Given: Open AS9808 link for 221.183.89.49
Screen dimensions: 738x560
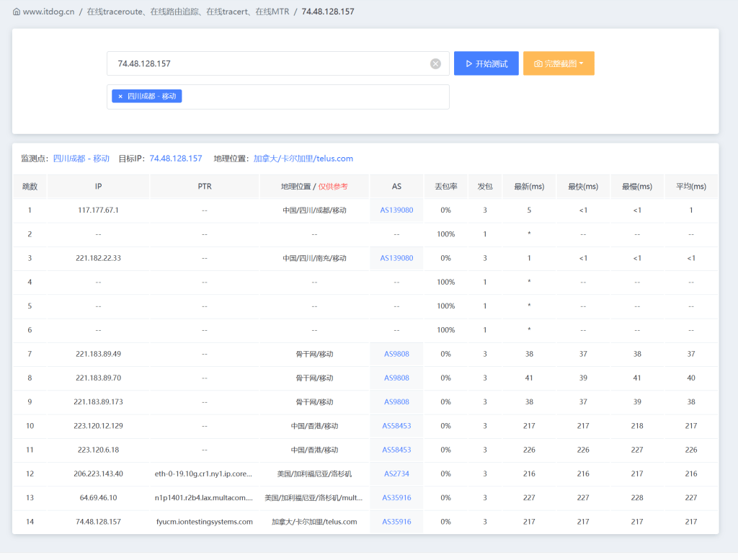Looking at the screenshot, I should 397,354.
